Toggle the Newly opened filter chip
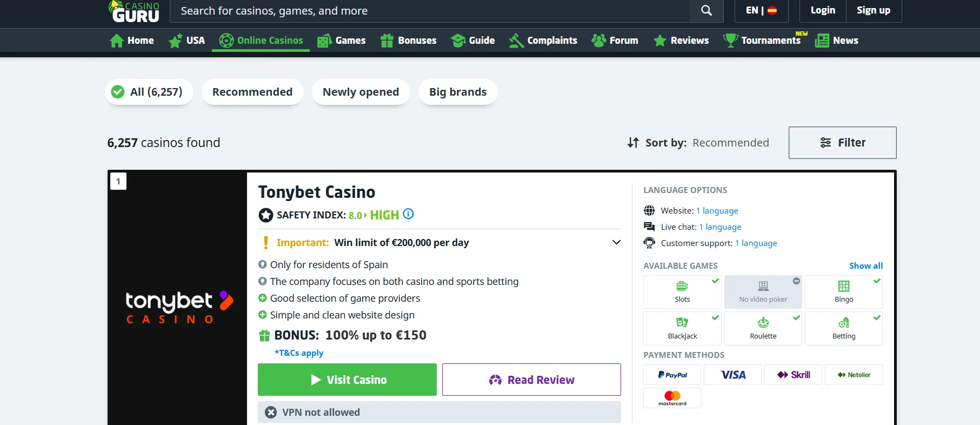Image resolution: width=980 pixels, height=425 pixels. pyautogui.click(x=361, y=92)
